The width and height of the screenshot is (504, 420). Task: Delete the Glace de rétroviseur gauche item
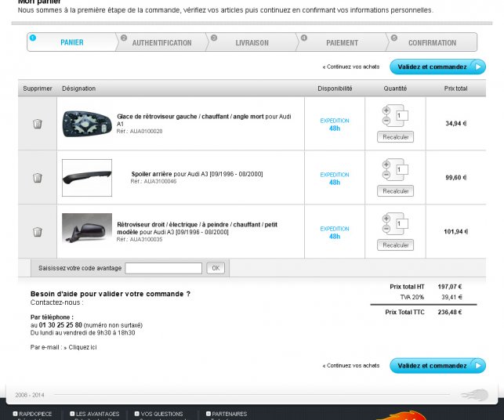(38, 124)
